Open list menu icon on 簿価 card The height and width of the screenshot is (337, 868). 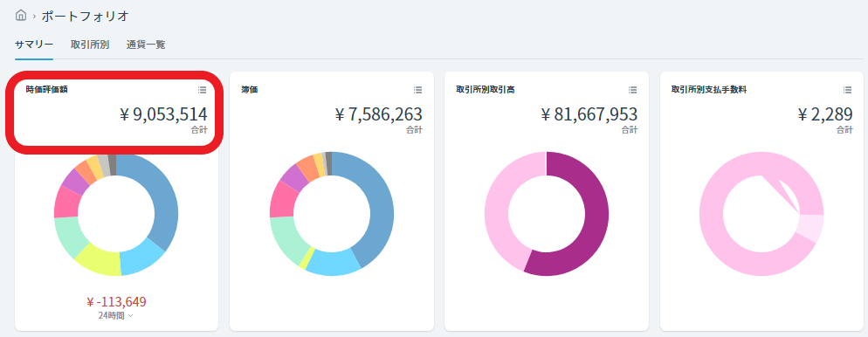(417, 90)
